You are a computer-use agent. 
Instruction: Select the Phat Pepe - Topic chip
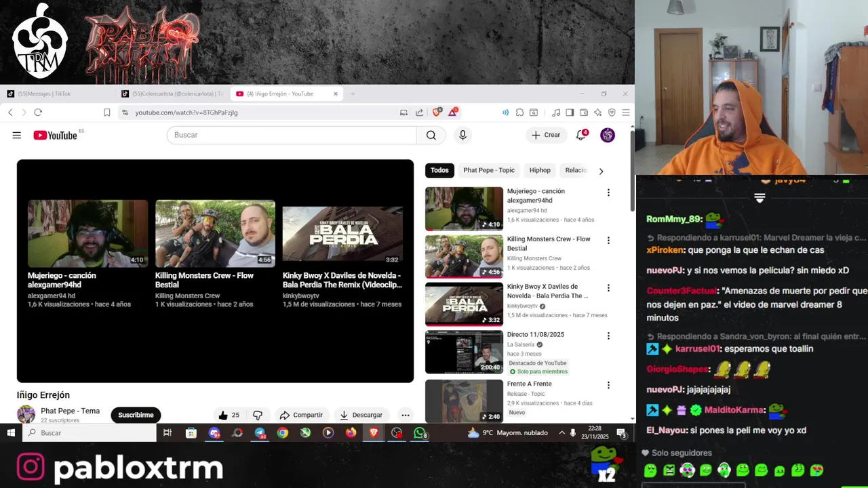[x=489, y=170]
